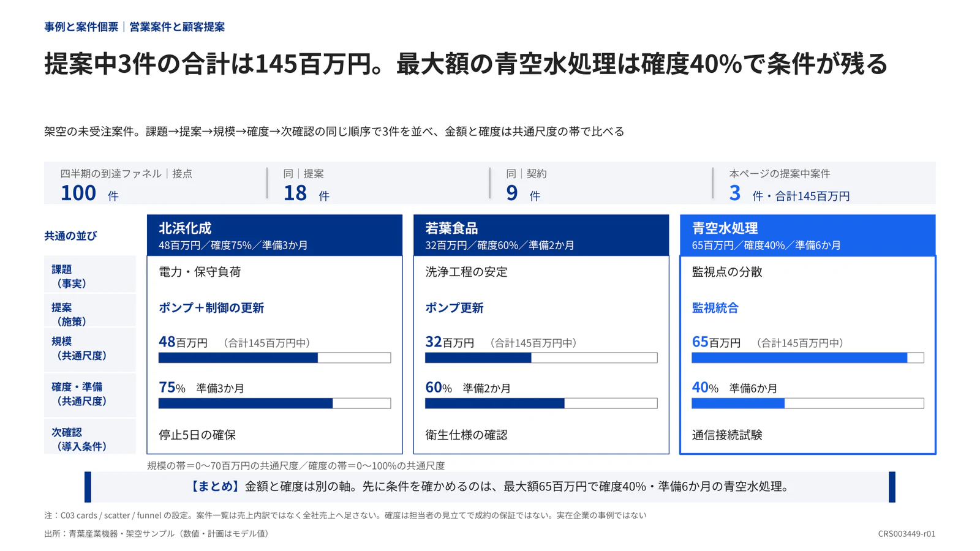Click the scale note starting 規模の帯＝0〜70百万円
The image size is (980, 551).
tap(296, 466)
